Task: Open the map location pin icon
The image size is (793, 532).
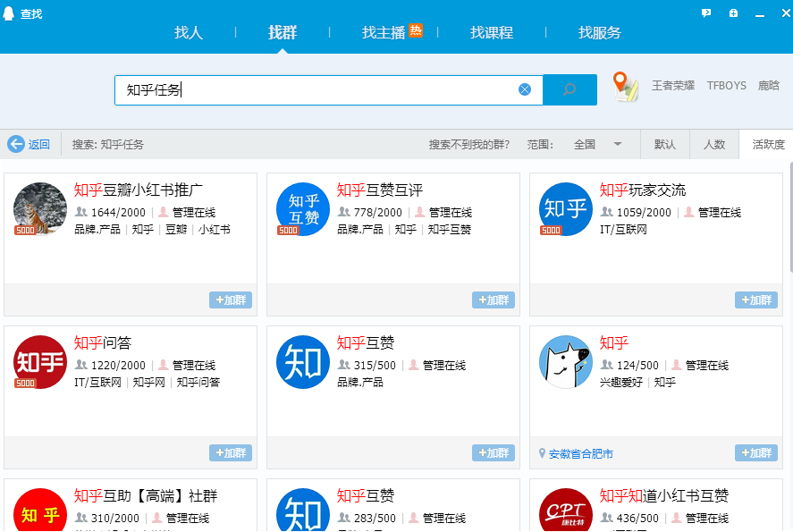Action: pyautogui.click(x=625, y=87)
